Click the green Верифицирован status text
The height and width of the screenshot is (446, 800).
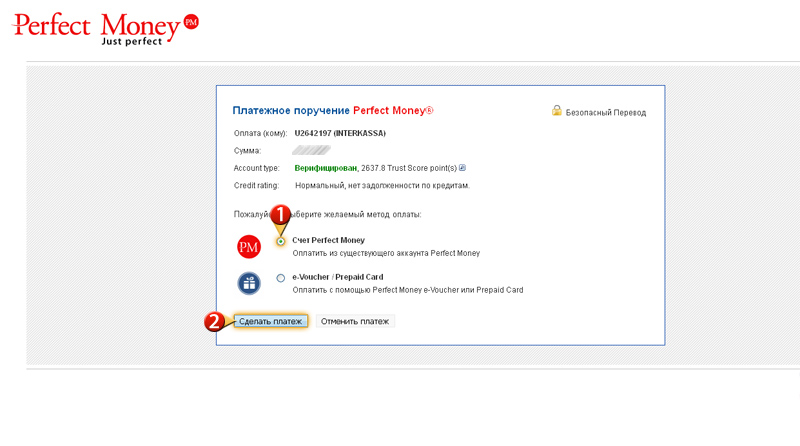click(326, 168)
